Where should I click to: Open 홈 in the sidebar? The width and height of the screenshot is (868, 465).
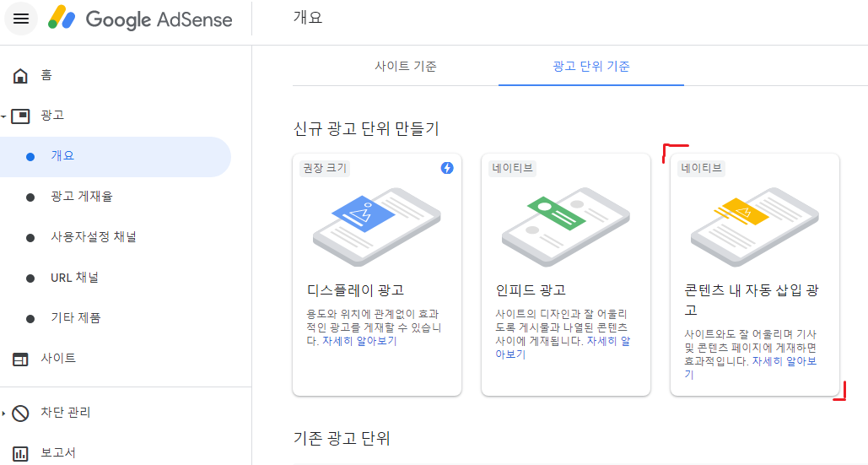point(46,75)
